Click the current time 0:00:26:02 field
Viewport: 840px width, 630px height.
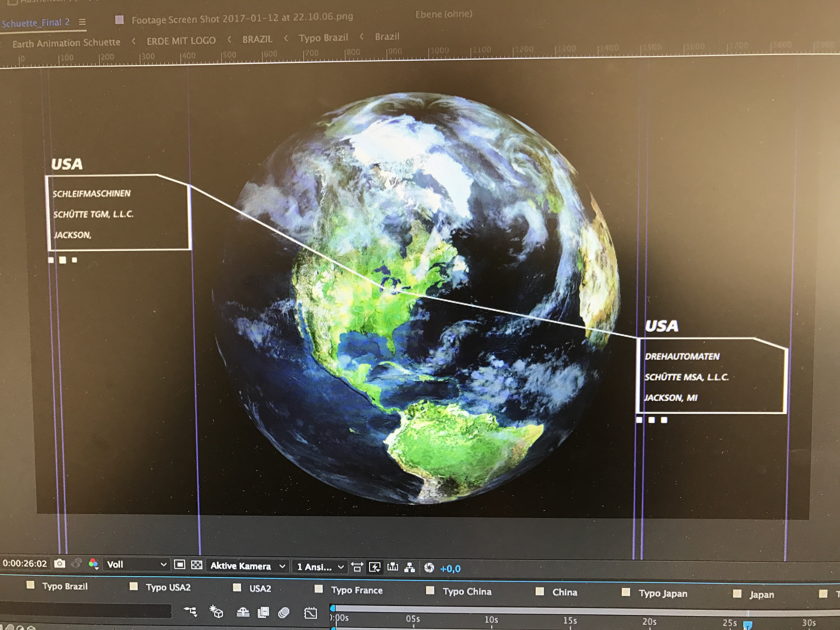click(x=25, y=563)
